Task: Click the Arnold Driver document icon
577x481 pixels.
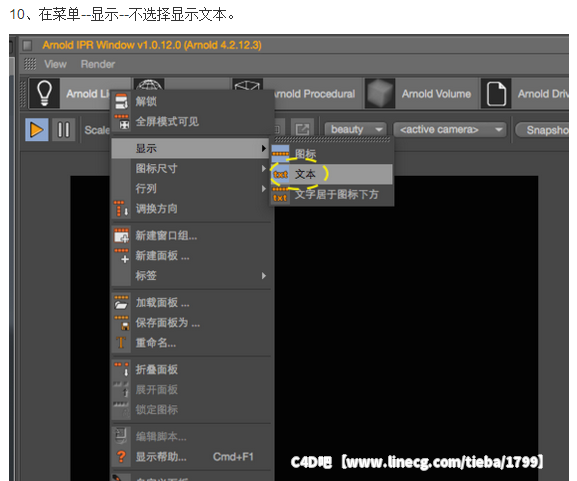Action: [x=496, y=93]
